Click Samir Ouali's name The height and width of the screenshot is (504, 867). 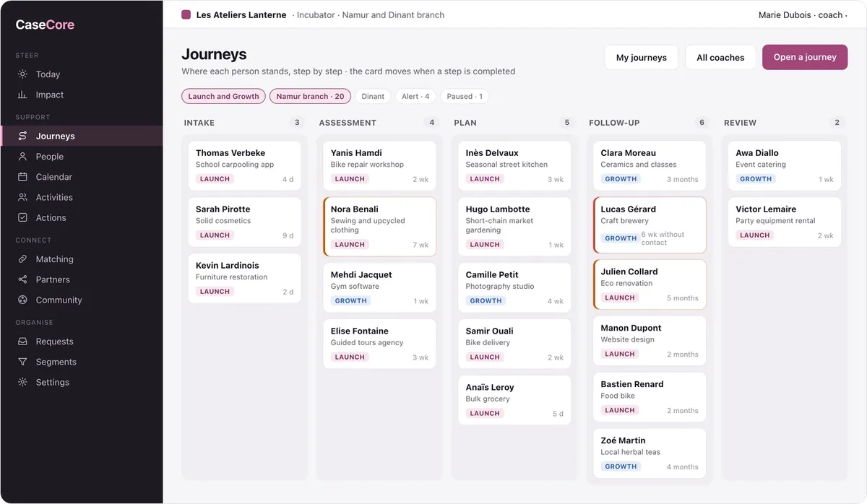tap(490, 331)
